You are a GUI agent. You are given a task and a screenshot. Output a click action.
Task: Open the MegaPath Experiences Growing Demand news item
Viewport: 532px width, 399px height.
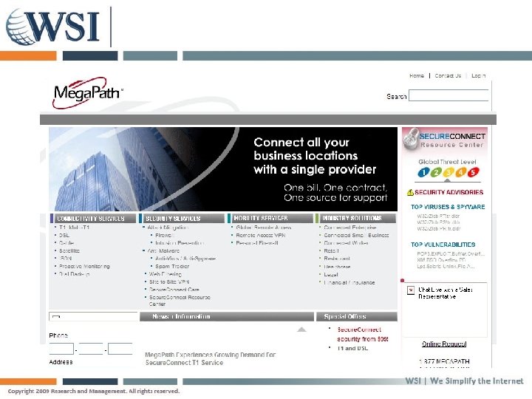(210, 358)
